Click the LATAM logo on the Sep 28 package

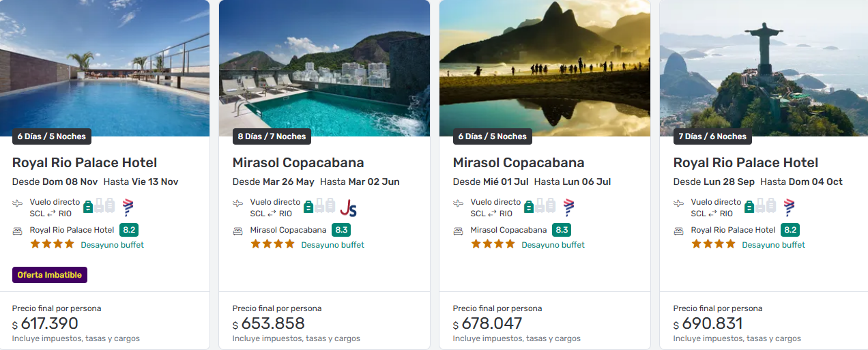tap(789, 207)
